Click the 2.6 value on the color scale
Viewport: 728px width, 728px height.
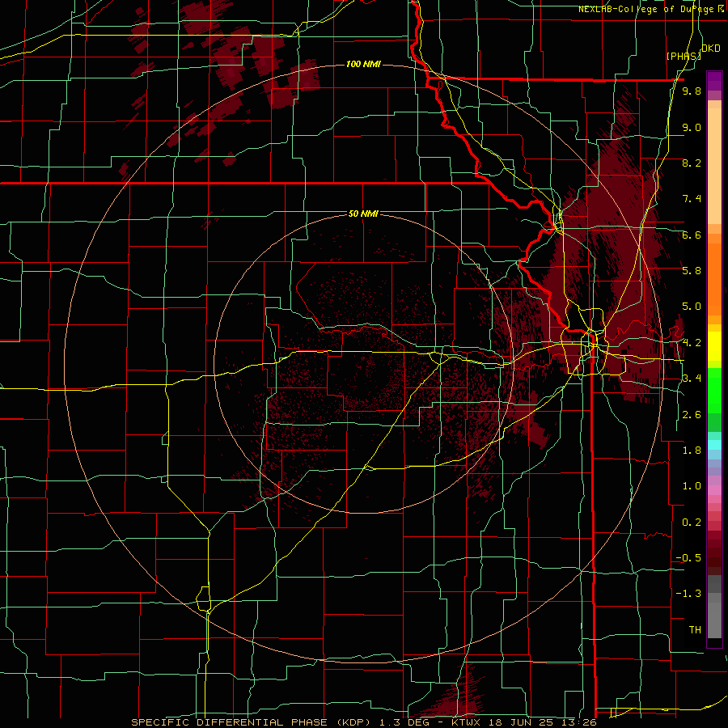[692, 415]
